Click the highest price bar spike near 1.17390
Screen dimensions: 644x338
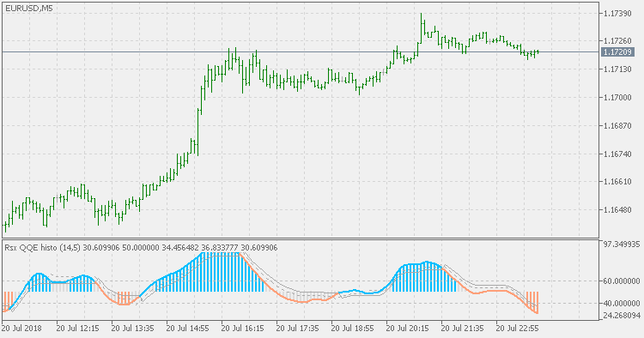[421, 27]
